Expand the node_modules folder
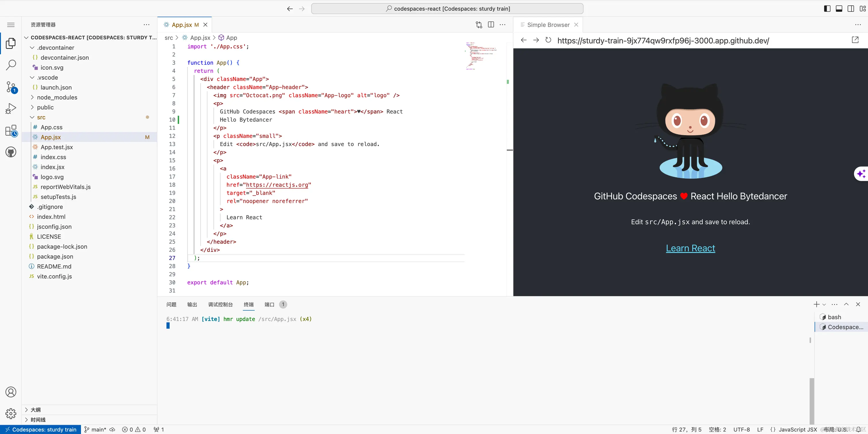The image size is (868, 434). 57,97
